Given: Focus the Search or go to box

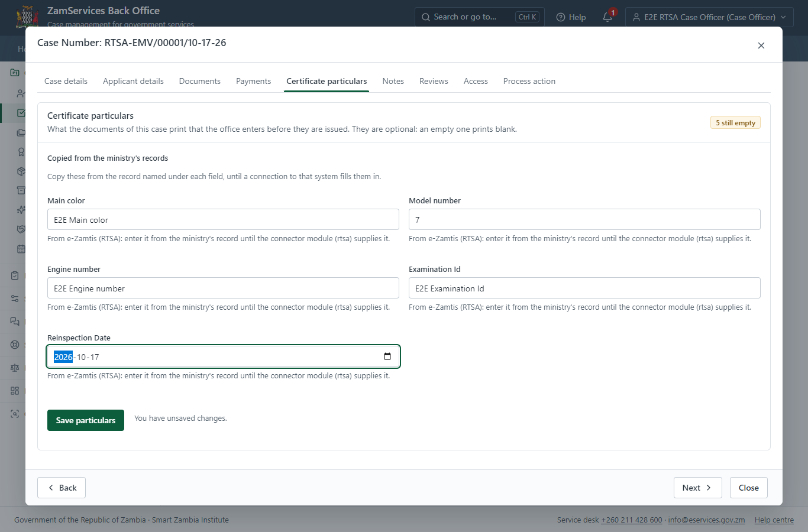Looking at the screenshot, I should click(x=480, y=17).
